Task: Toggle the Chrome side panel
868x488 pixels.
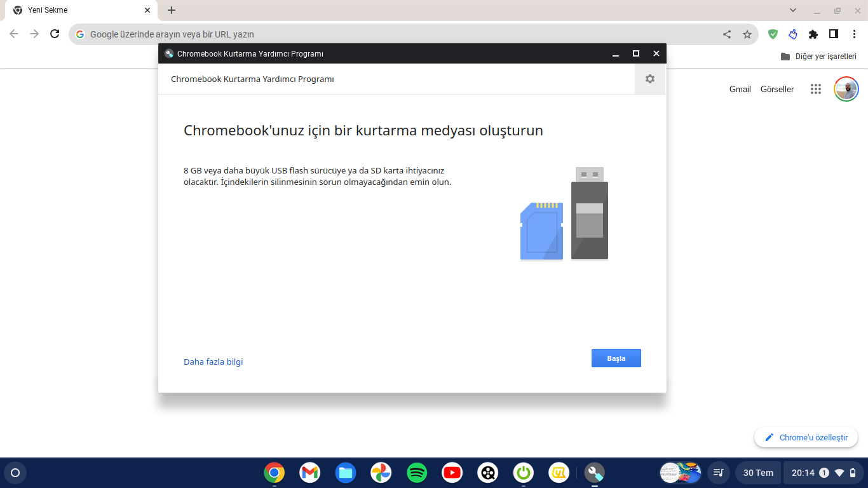Action: tap(834, 34)
